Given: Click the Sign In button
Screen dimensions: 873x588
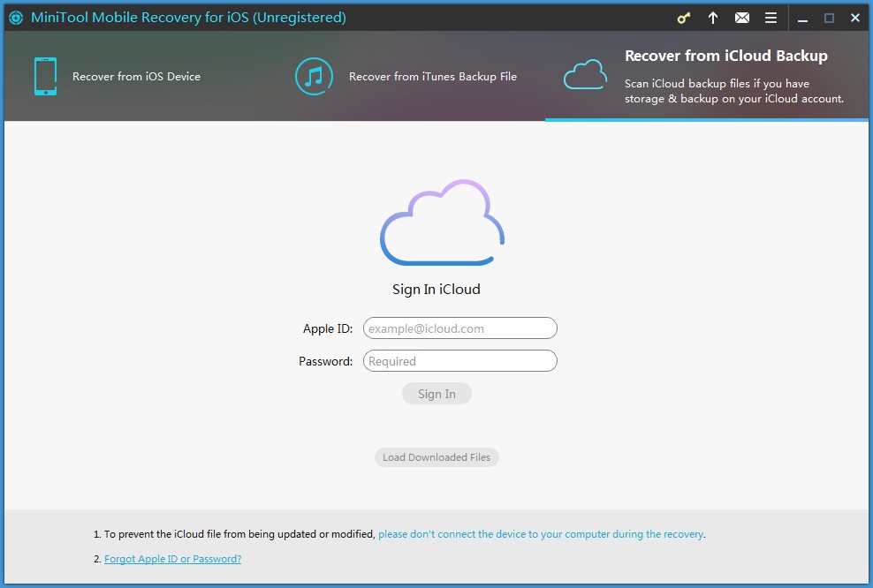Looking at the screenshot, I should tap(436, 394).
